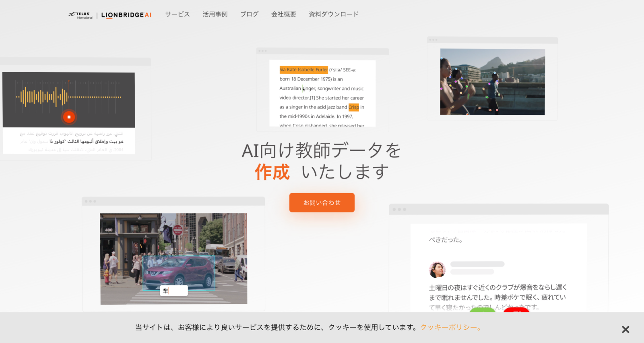Viewport: 644px width, 343px height.
Task: Click highlighted name Sia Kate Isobelle Furler
Action: (304, 70)
